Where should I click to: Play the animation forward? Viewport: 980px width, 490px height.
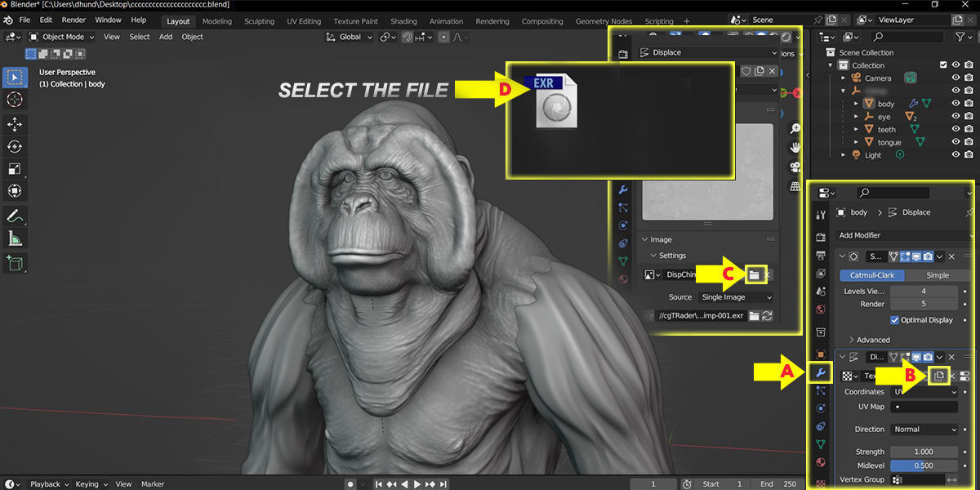(x=418, y=484)
